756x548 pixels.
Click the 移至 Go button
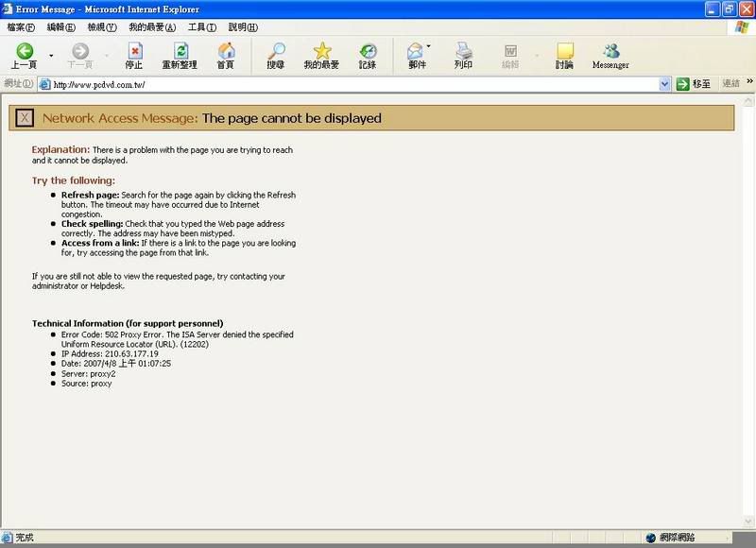(x=694, y=84)
